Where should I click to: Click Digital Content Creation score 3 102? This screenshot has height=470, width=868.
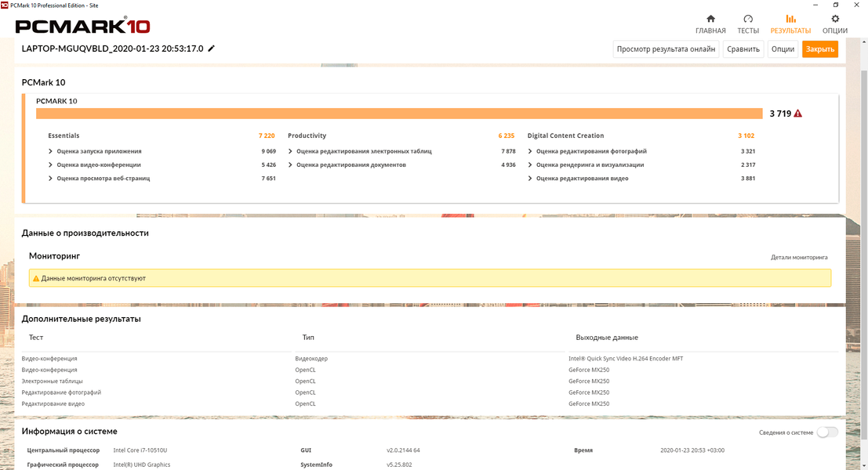click(746, 136)
